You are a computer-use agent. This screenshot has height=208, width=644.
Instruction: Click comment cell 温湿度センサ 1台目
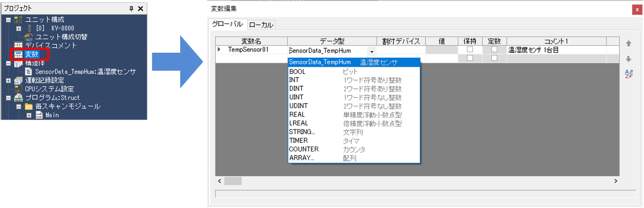coord(556,50)
